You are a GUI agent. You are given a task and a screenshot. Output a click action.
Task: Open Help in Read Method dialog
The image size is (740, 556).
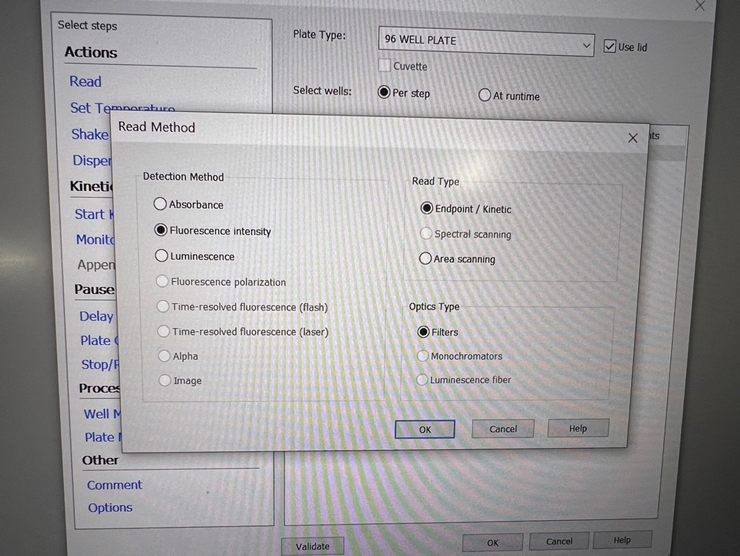578,428
